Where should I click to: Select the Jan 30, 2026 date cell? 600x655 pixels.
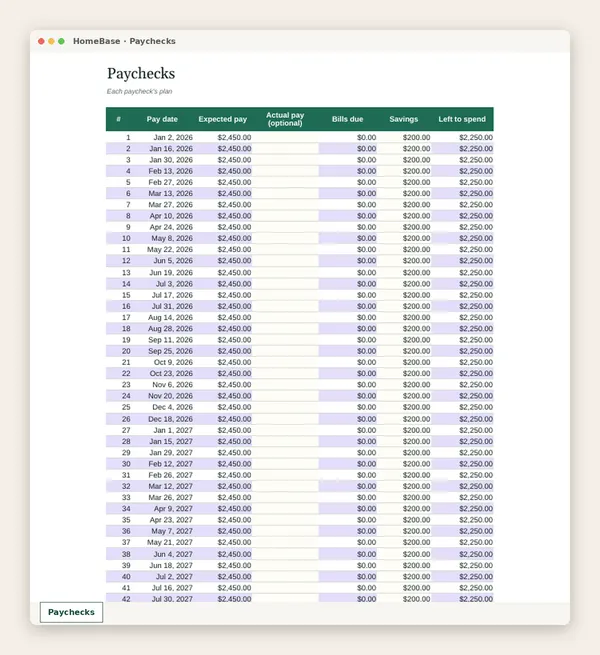(x=163, y=160)
